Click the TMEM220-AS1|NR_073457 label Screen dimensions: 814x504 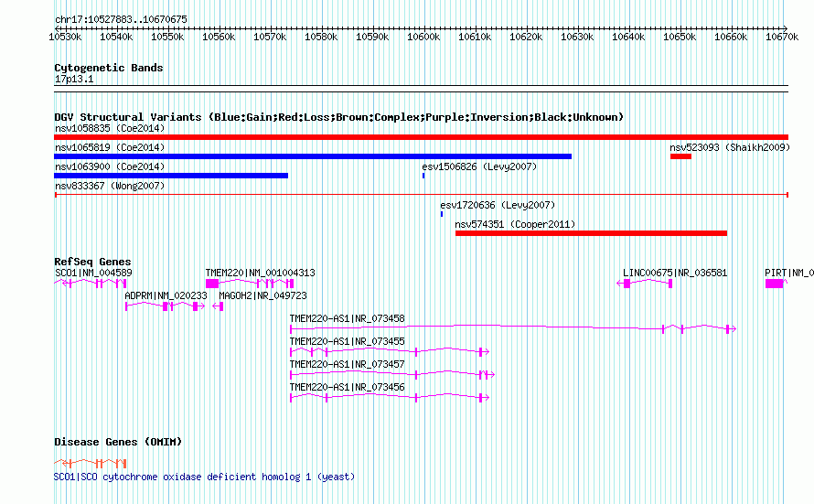pyautogui.click(x=347, y=364)
